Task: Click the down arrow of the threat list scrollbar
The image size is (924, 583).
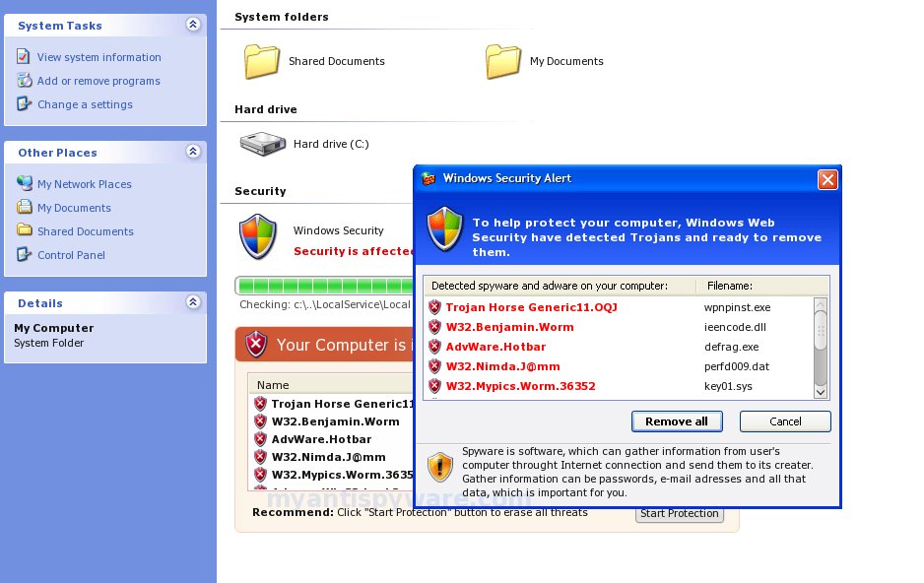Action: tap(821, 392)
